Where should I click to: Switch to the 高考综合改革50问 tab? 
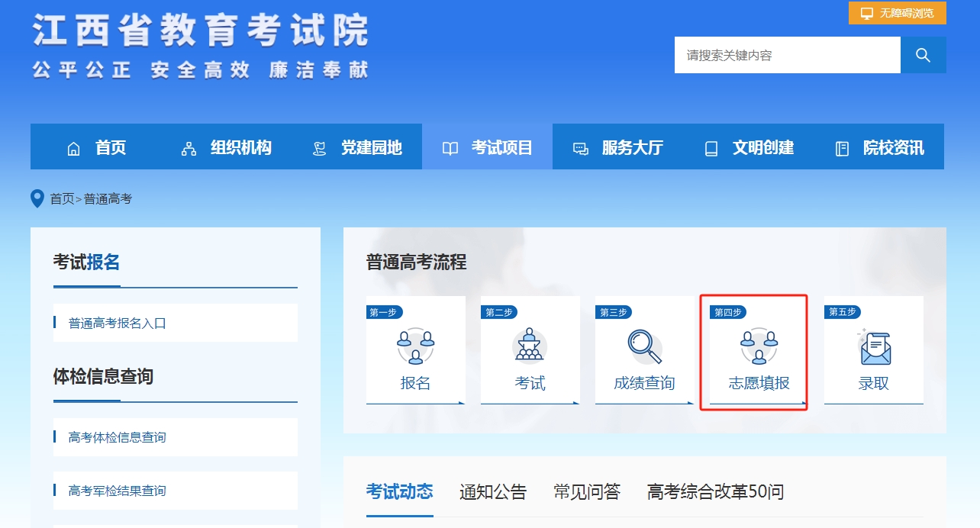715,491
